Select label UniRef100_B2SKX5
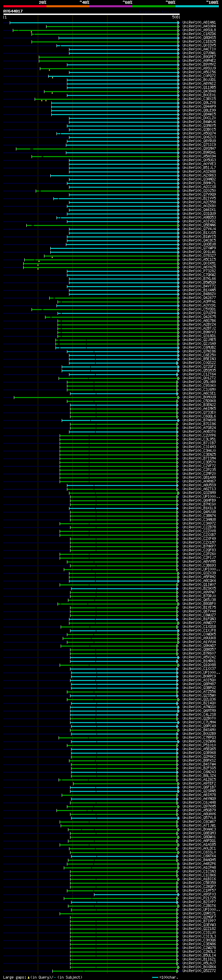The height and width of the screenshot is (980, 222). (199, 588)
